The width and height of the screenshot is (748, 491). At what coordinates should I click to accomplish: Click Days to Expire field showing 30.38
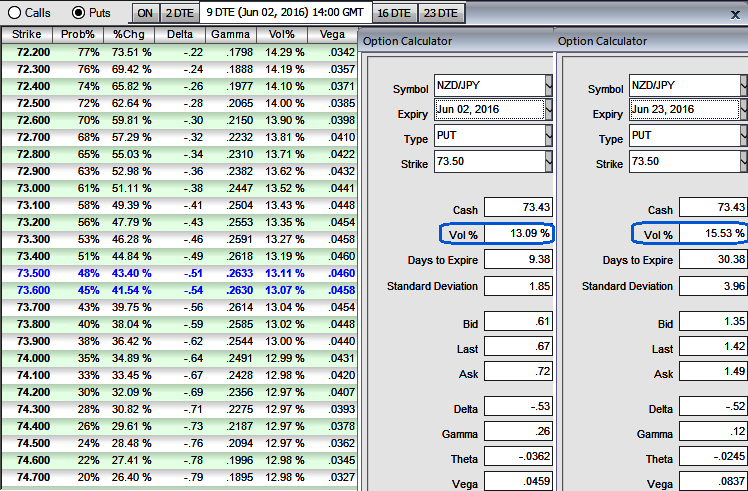713,260
